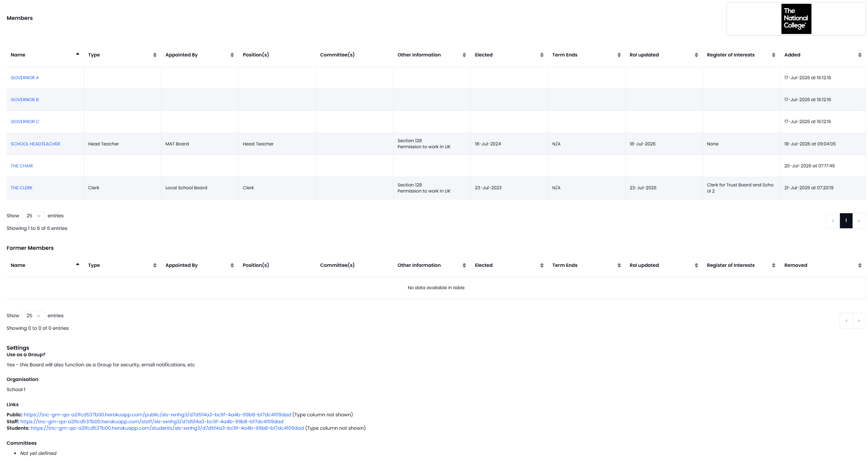Viewport: 868px width, 461px height.
Task: Open SCHOOL HEADTEACHER member profile
Action: (35, 144)
